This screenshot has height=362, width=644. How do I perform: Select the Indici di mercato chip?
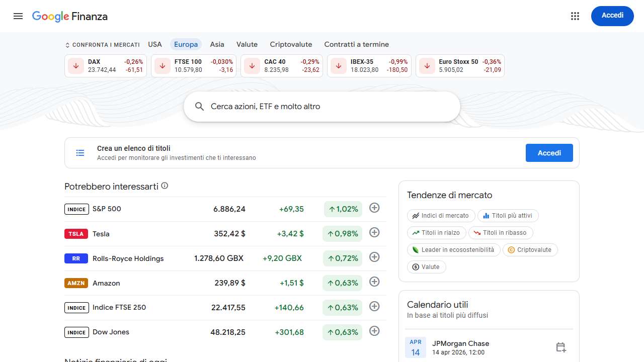441,215
